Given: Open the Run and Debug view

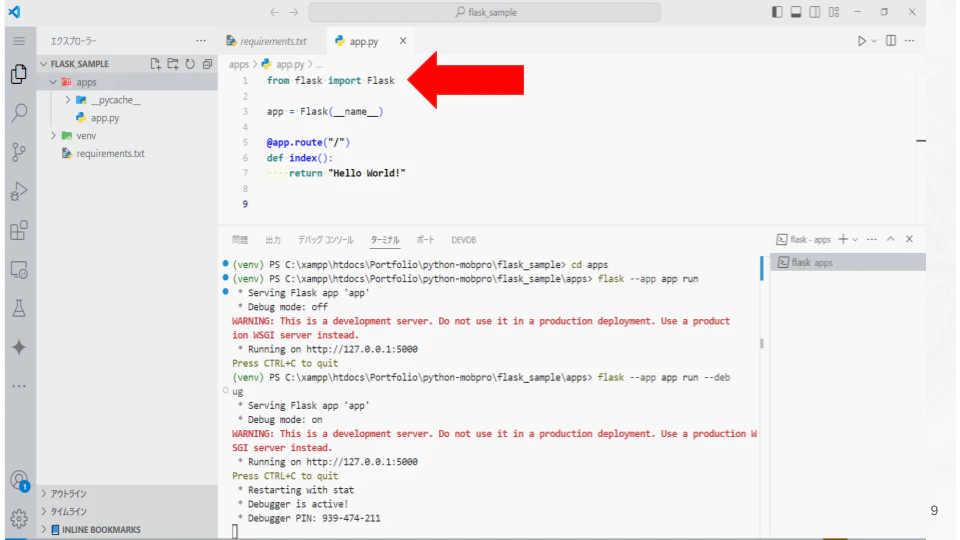Looking at the screenshot, I should click(19, 191).
